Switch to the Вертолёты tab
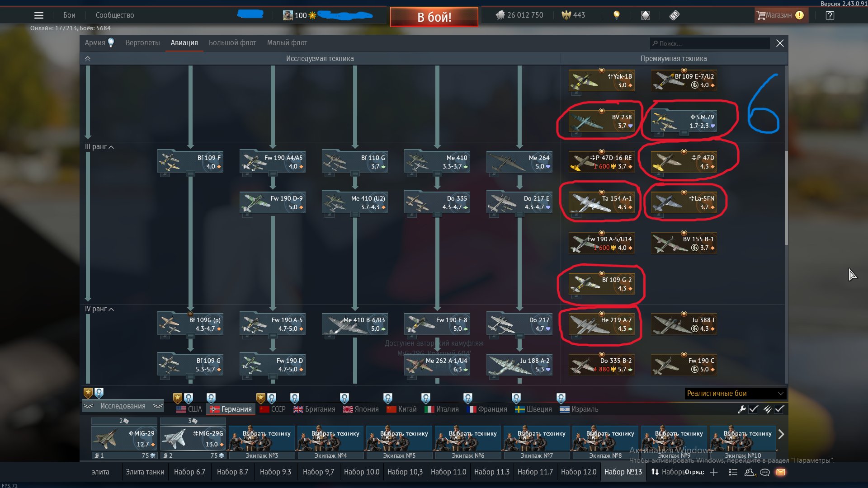The width and height of the screenshot is (868, 488). [142, 43]
